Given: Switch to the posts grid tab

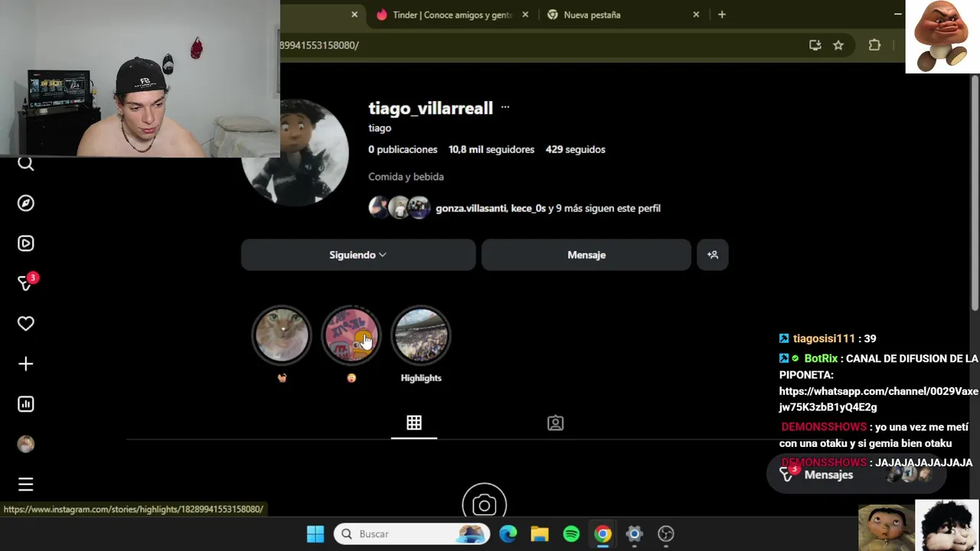Looking at the screenshot, I should coord(414,423).
